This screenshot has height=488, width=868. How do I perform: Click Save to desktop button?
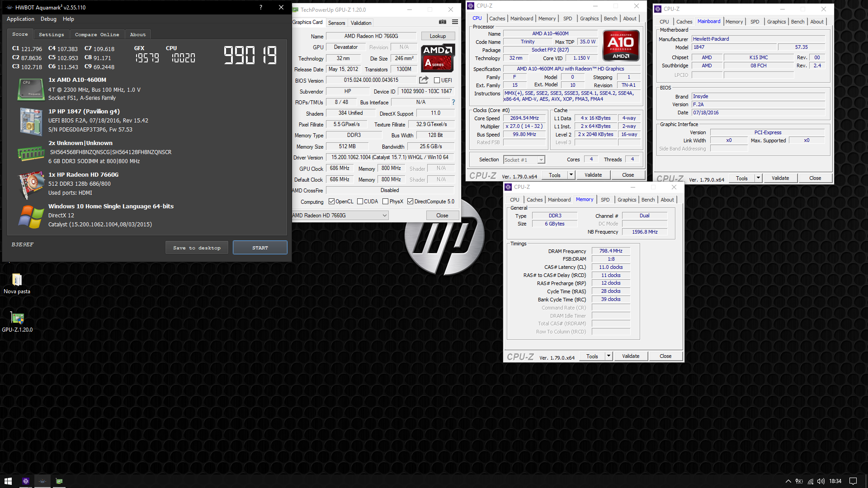click(197, 248)
